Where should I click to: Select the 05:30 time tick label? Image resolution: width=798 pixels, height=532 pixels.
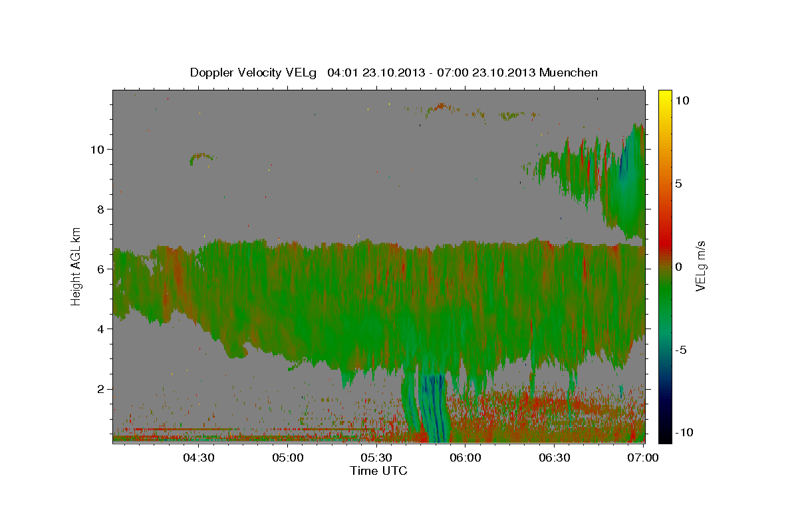(x=377, y=458)
